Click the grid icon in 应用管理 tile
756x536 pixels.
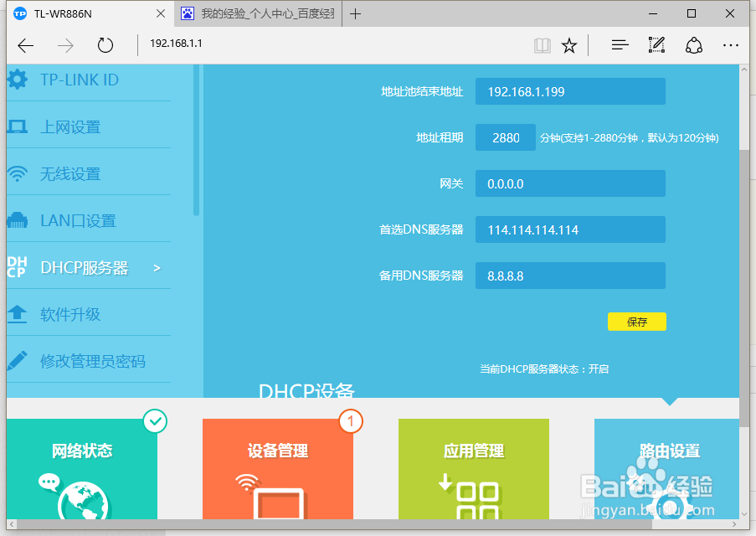[x=477, y=501]
